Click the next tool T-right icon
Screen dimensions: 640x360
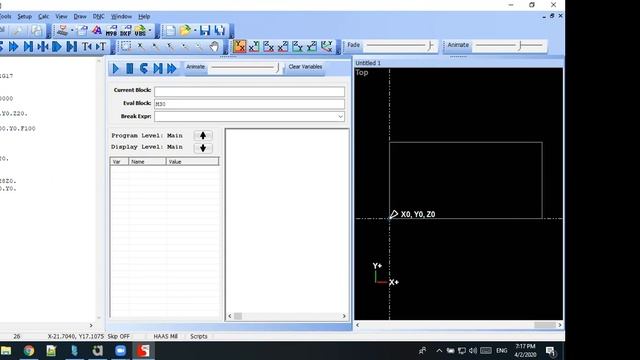(x=101, y=47)
